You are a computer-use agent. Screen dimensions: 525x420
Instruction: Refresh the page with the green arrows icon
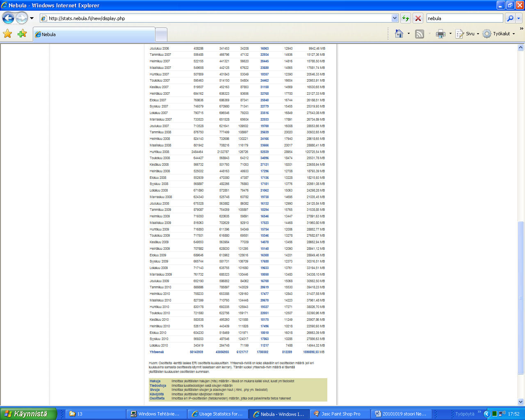point(405,18)
